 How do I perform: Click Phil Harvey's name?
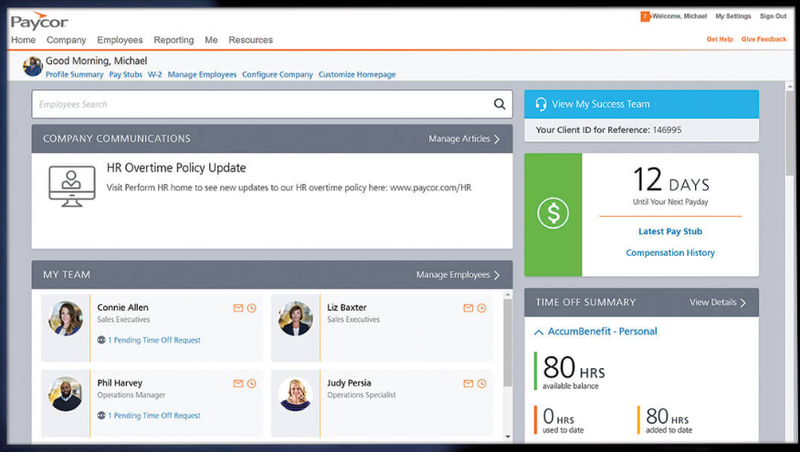coord(120,383)
